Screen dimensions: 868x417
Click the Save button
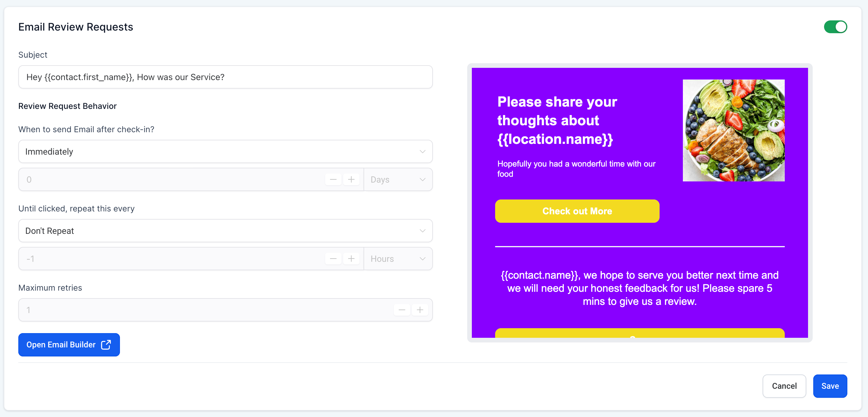pyautogui.click(x=830, y=386)
